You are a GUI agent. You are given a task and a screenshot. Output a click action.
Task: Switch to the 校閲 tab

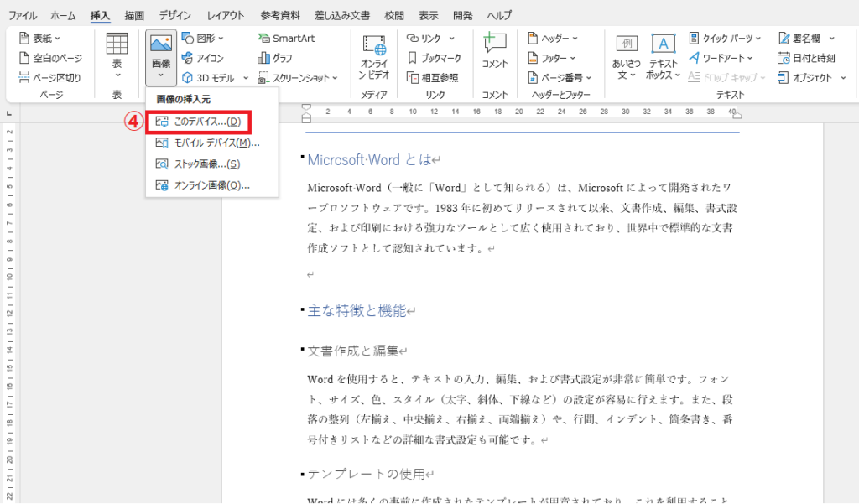394,15
